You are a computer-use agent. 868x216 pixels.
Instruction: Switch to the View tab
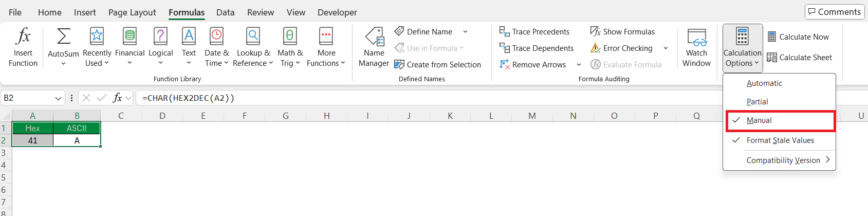pyautogui.click(x=296, y=12)
